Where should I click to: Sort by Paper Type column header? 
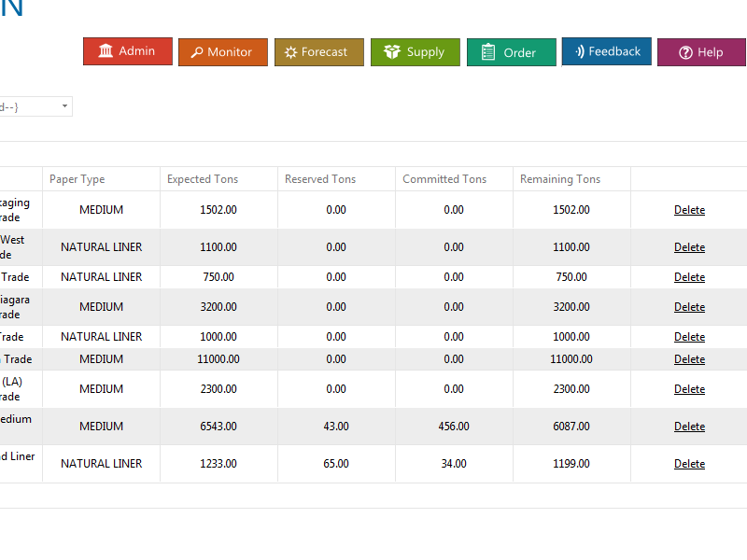pos(78,179)
